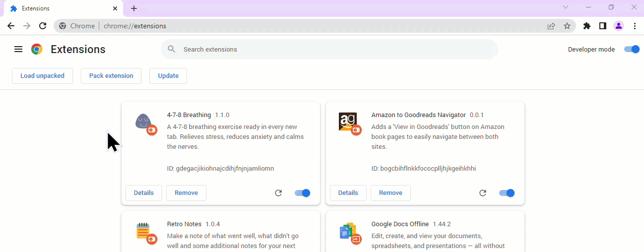Select the Extensions tab in tab strip
Viewport: 644px width, 252px height.
pyautogui.click(x=64, y=8)
